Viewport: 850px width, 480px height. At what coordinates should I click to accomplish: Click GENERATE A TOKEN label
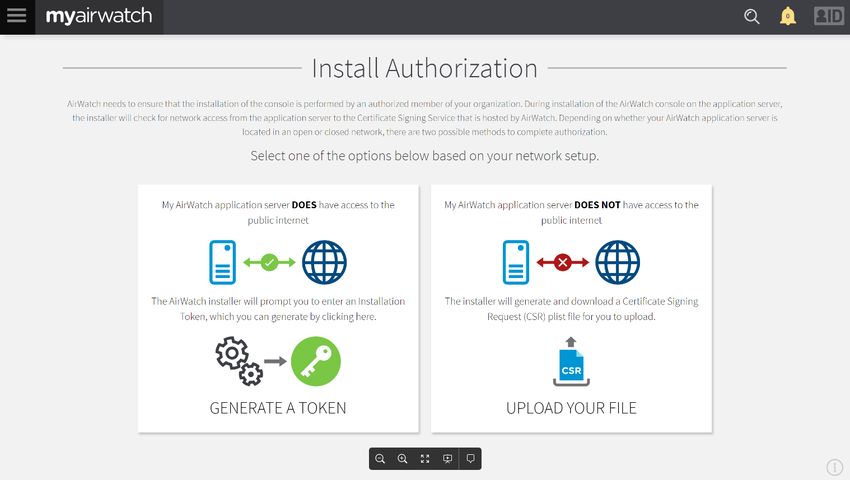click(x=278, y=408)
